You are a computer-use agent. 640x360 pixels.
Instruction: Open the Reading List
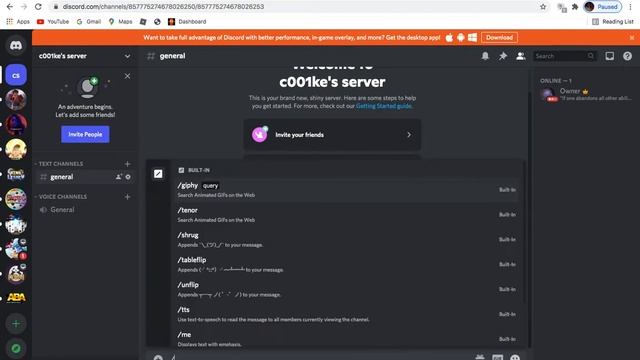click(613, 22)
